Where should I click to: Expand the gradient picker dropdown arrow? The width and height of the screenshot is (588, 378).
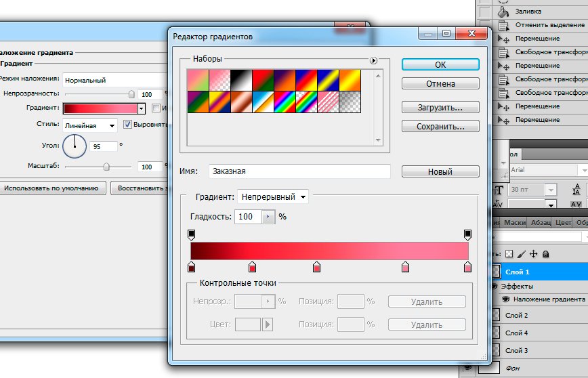coord(141,108)
